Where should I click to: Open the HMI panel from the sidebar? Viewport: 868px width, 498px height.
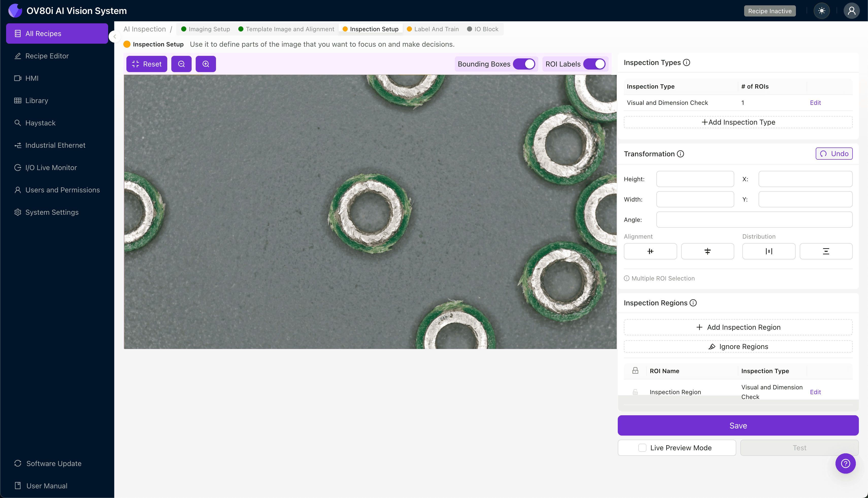(x=32, y=78)
